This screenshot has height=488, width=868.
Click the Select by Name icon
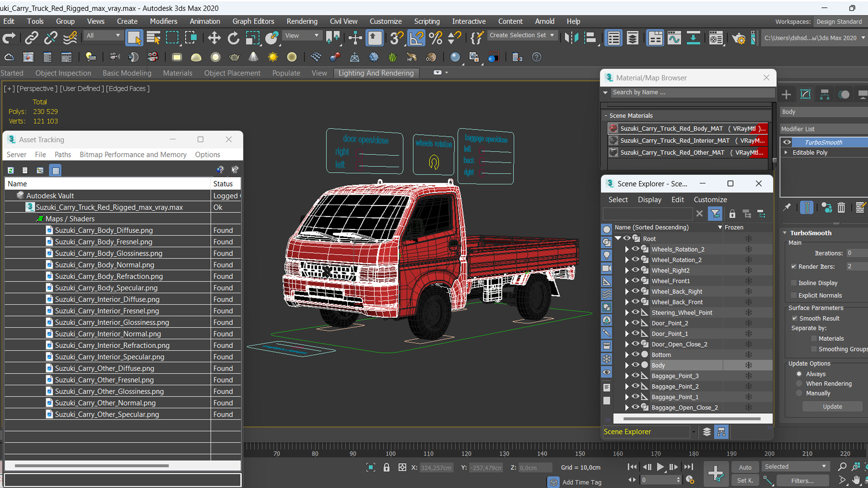pyautogui.click(x=153, y=38)
